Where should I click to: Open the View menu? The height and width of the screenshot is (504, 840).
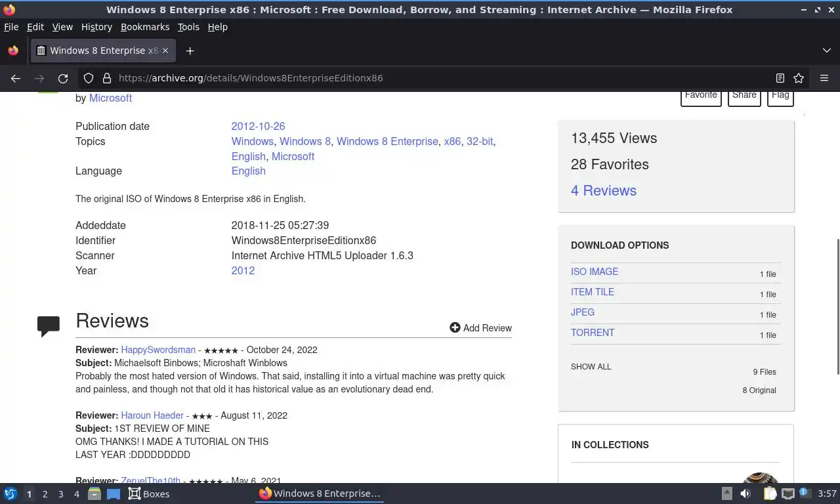(x=62, y=27)
